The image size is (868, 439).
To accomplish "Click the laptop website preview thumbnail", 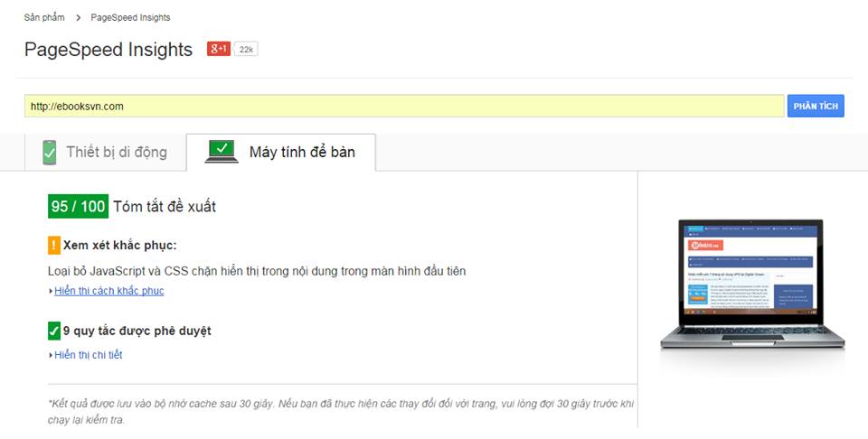I will click(752, 284).
